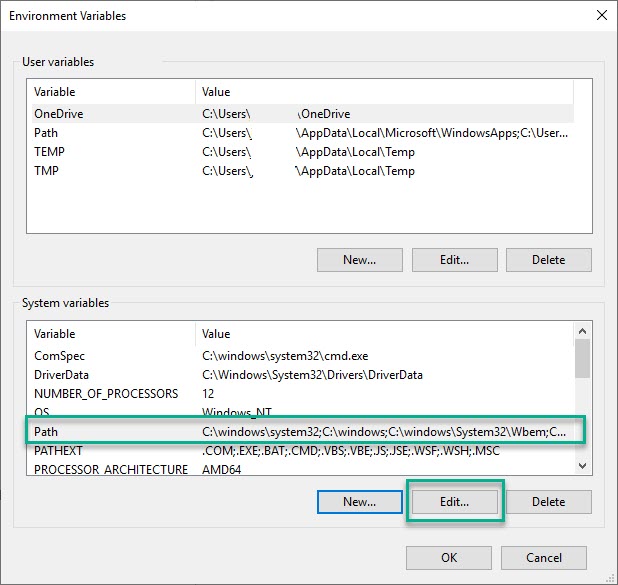This screenshot has width=618, height=585.
Task: Edit the selected system variable
Action: [x=454, y=502]
